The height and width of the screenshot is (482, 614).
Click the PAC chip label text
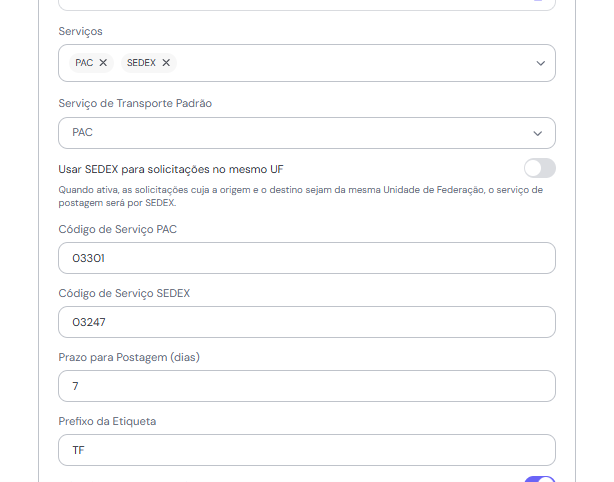[x=84, y=63]
